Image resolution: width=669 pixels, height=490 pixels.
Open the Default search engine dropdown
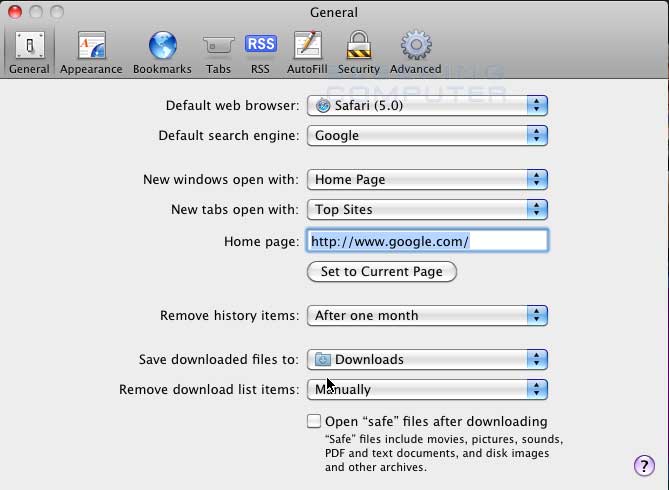coord(427,135)
